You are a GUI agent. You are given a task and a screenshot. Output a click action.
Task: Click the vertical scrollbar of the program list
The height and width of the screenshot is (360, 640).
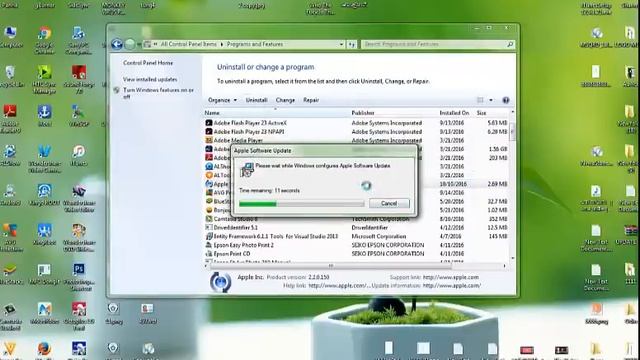click(512, 131)
